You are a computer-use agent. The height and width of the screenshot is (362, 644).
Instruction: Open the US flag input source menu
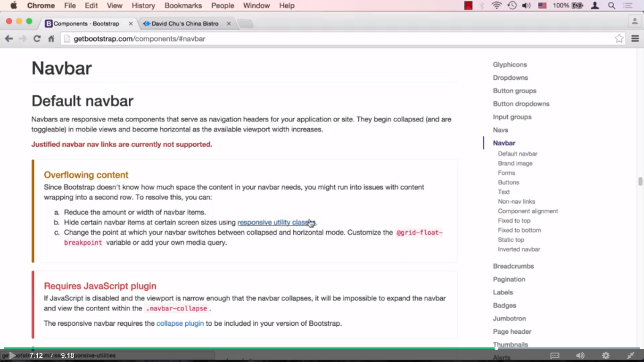(542, 6)
